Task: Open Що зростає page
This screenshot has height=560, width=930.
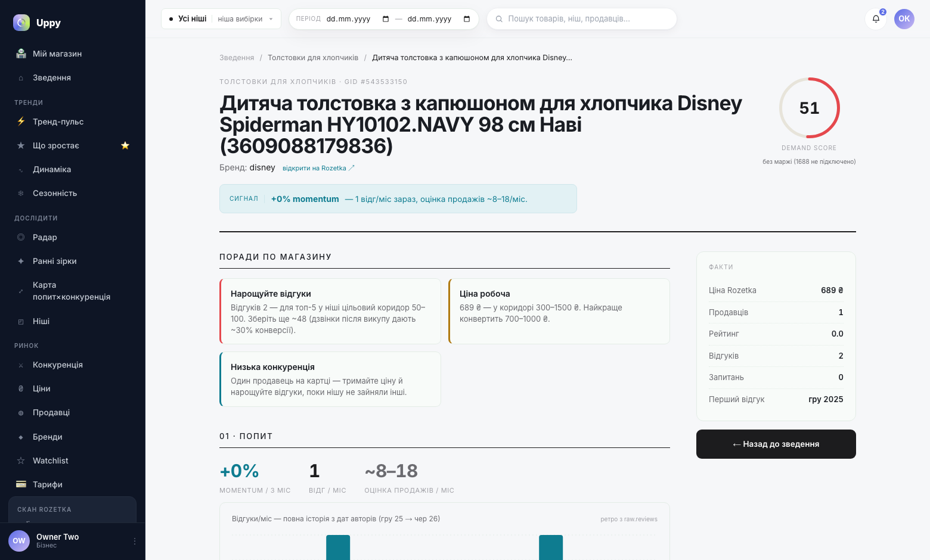Action: click(72, 145)
